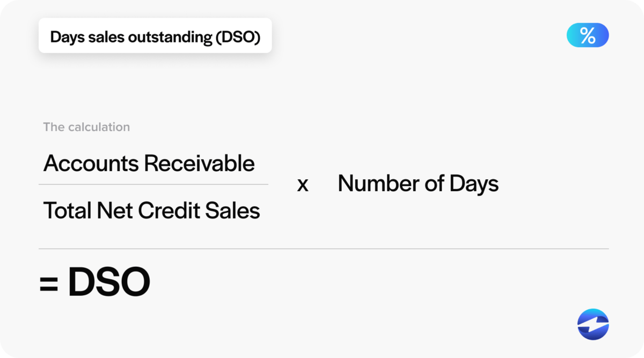Click the word 'Total' in the denominator

pos(67,210)
